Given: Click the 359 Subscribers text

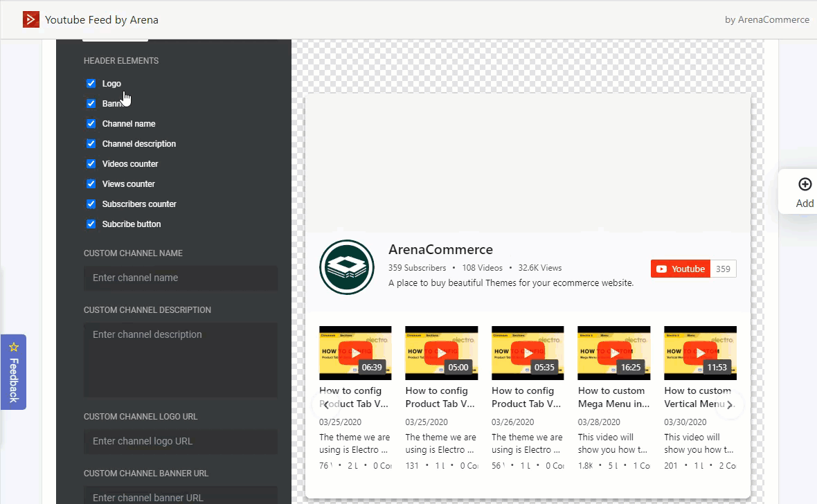Looking at the screenshot, I should [417, 268].
